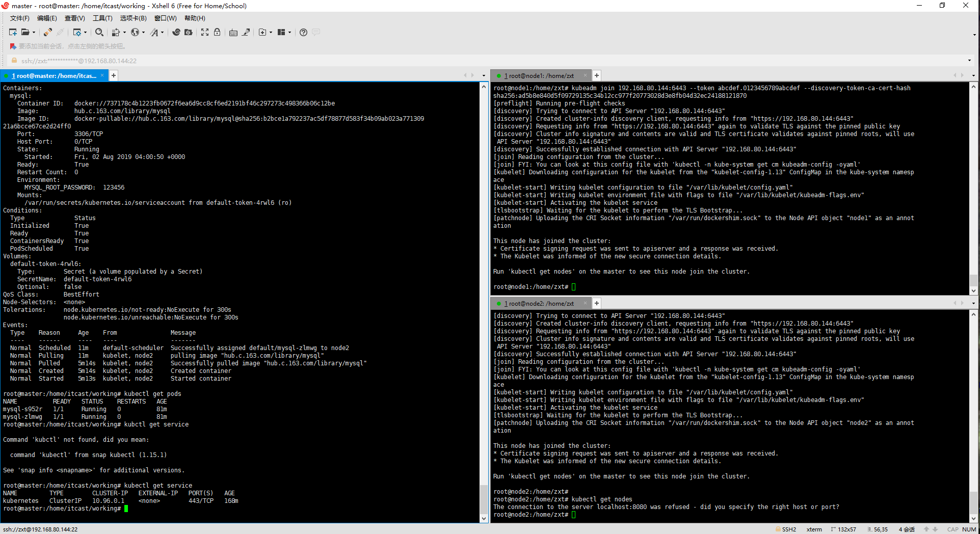Open node2 pane tab list dropdown
980x534 pixels.
973,303
